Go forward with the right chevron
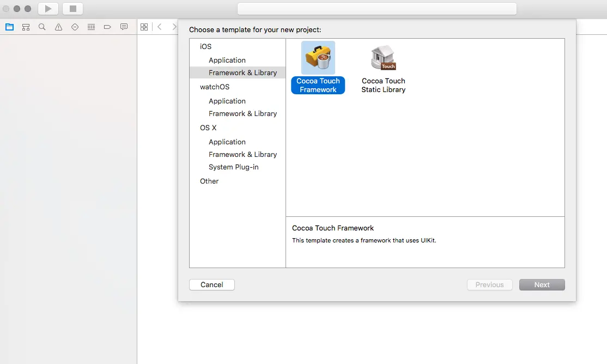This screenshot has width=607, height=364. (174, 27)
